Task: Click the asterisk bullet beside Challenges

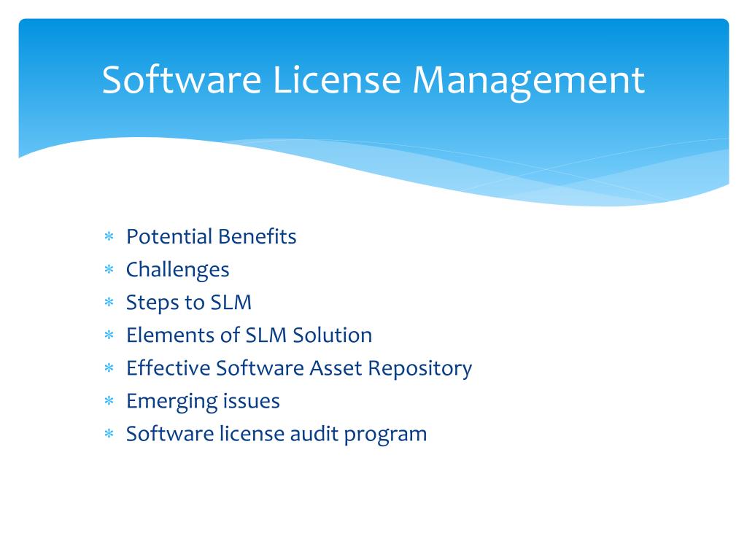Action: coord(109,270)
